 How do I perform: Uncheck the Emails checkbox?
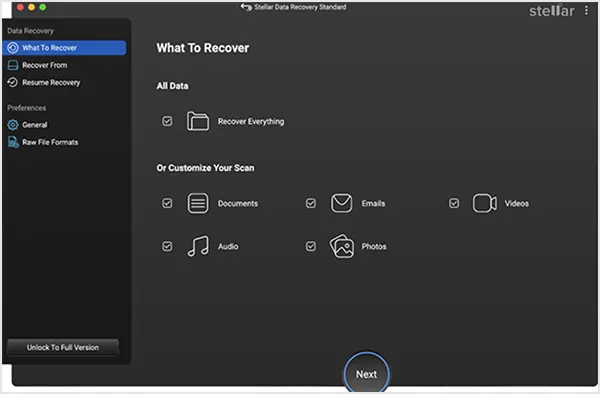tap(311, 203)
